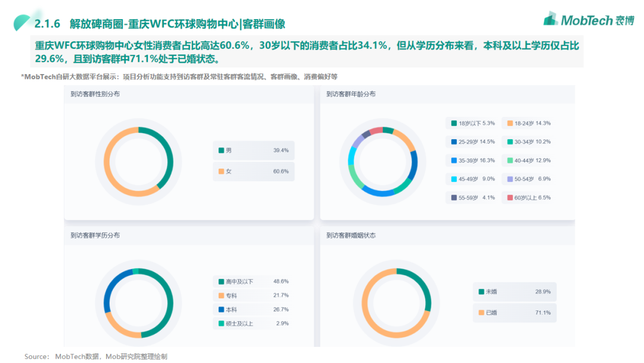
Task: Select the 5.3% value for 18岁以下
Action: 488,124
